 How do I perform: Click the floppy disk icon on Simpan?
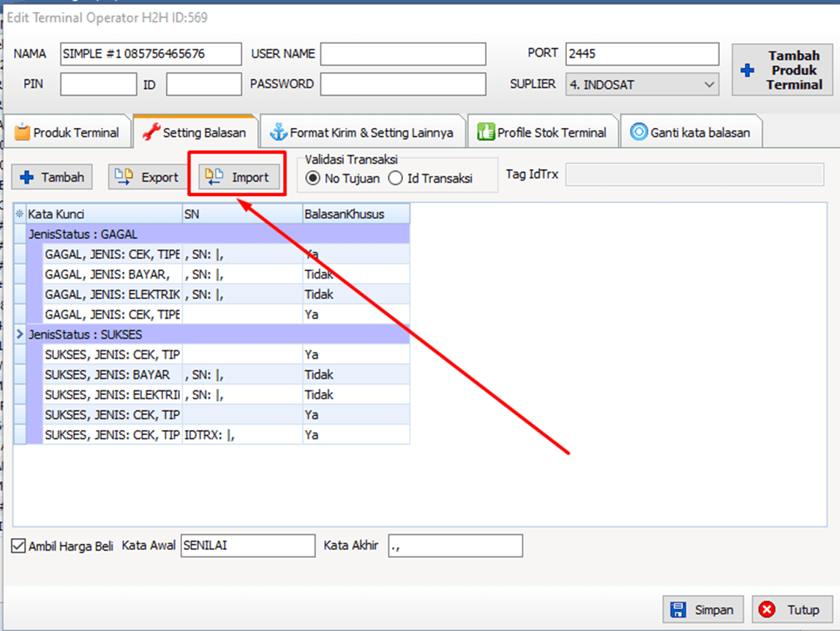(x=678, y=610)
